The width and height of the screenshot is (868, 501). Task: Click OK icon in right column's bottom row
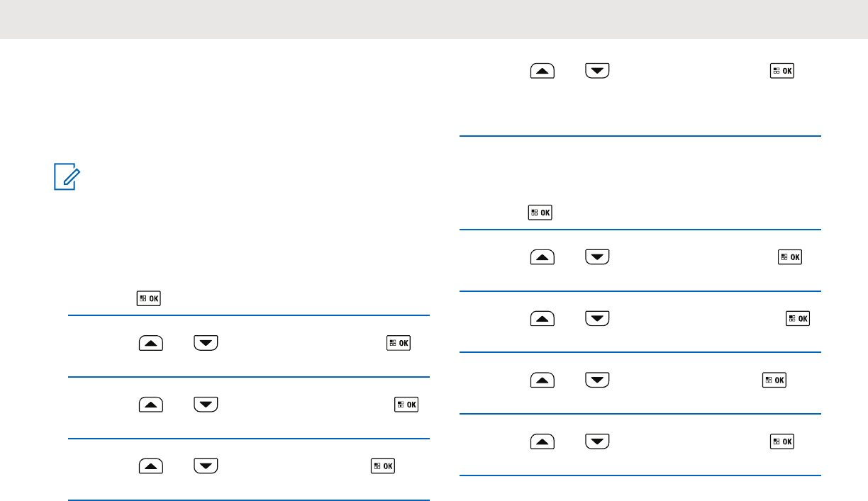point(783,441)
